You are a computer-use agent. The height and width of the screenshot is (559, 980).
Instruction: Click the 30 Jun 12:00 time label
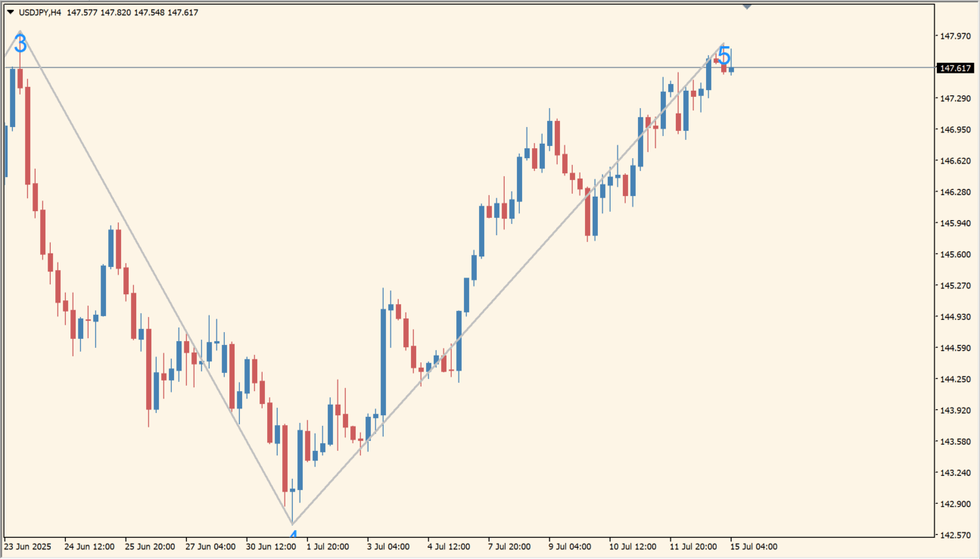point(271,547)
